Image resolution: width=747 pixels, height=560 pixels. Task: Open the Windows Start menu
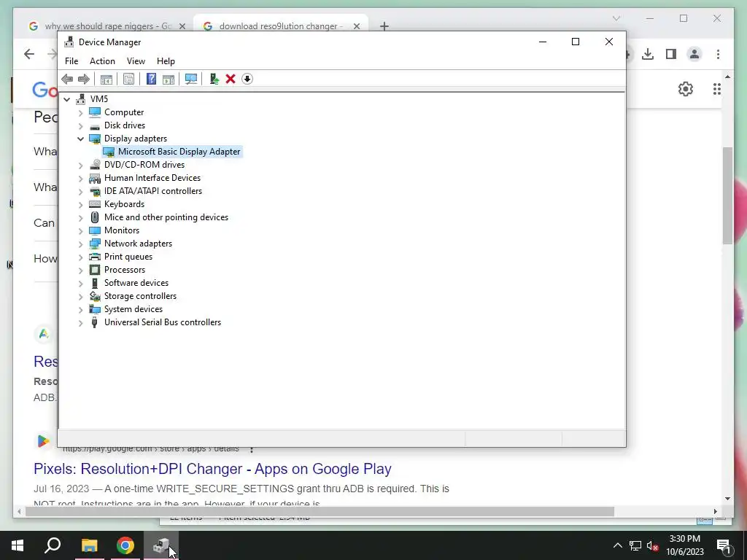click(18, 545)
